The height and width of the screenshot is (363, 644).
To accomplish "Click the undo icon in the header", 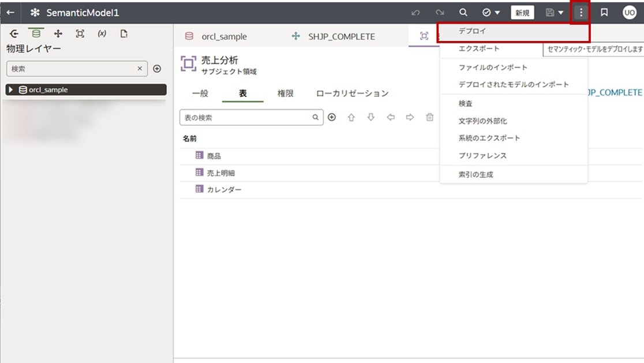I will 415,13.
